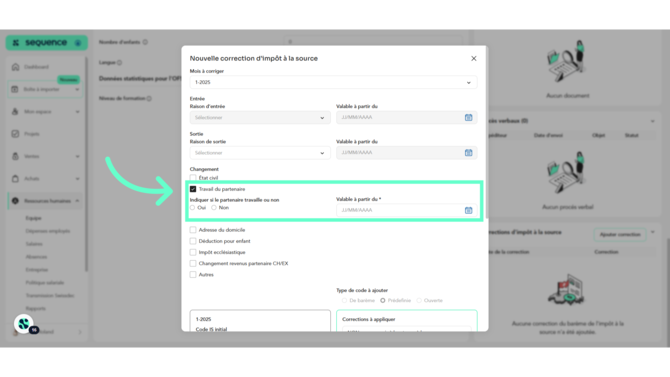Click Ajouter correction button in background
Image resolution: width=670 pixels, height=377 pixels.
620,235
